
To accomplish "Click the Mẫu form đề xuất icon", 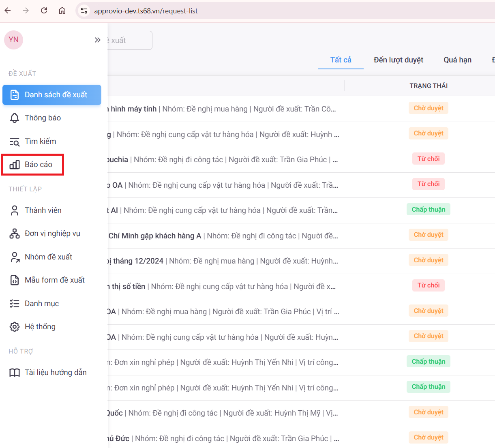I will [x=15, y=280].
